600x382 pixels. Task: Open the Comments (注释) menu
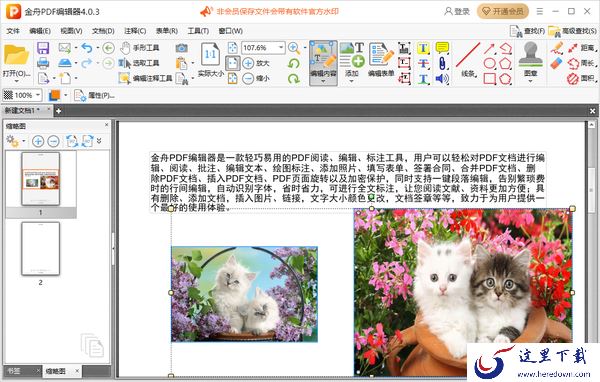pyautogui.click(x=135, y=31)
